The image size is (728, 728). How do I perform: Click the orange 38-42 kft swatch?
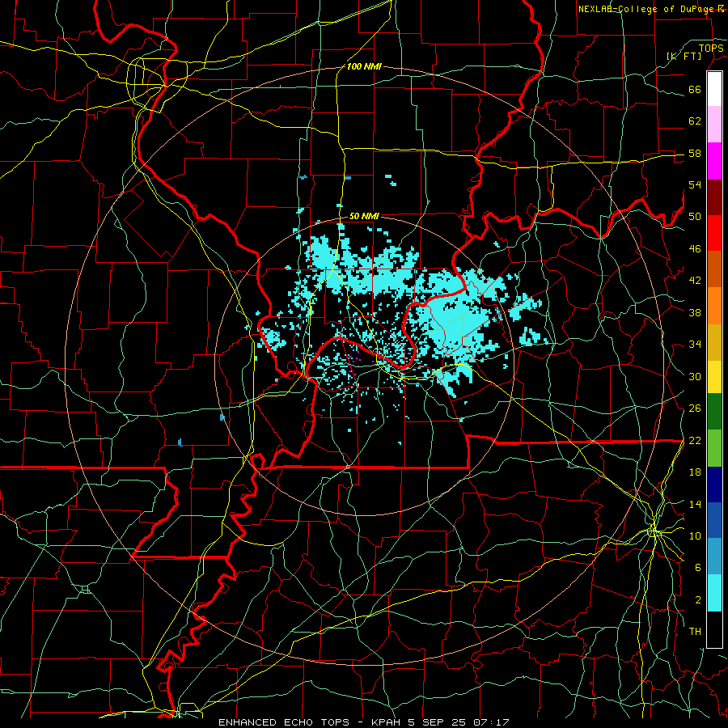click(x=714, y=306)
